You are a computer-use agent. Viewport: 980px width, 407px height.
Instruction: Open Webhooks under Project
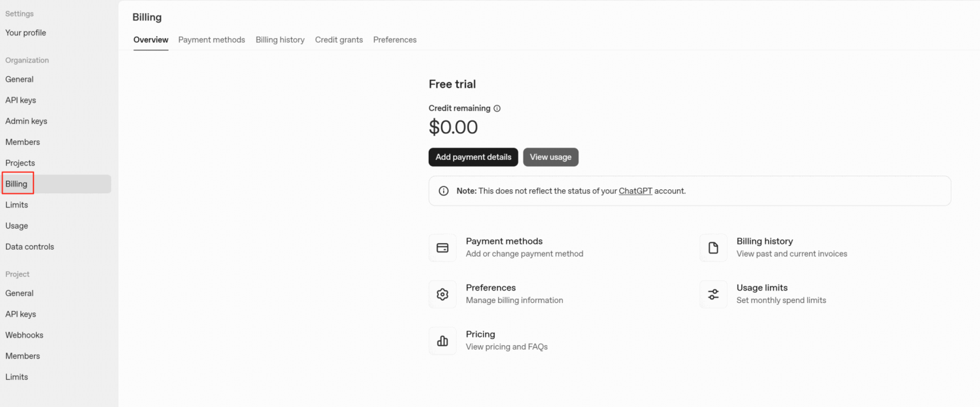[x=24, y=335]
